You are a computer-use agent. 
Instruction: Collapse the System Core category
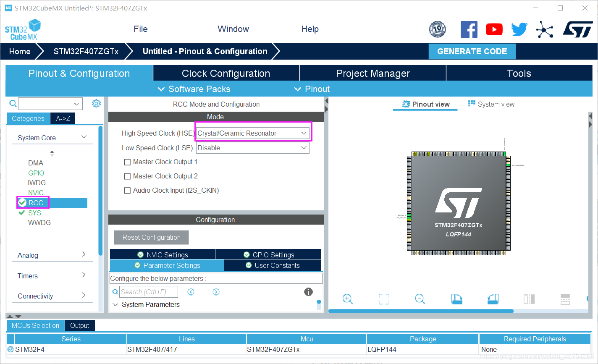pyautogui.click(x=84, y=137)
